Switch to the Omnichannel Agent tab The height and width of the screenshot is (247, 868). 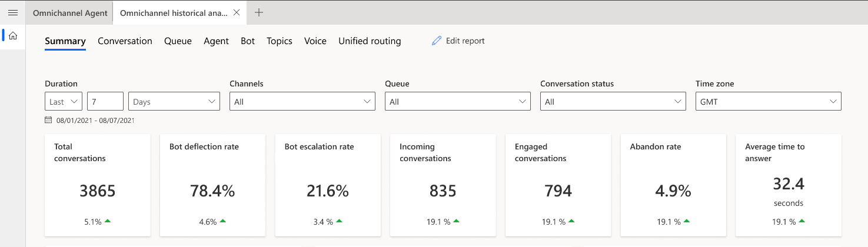(x=70, y=12)
